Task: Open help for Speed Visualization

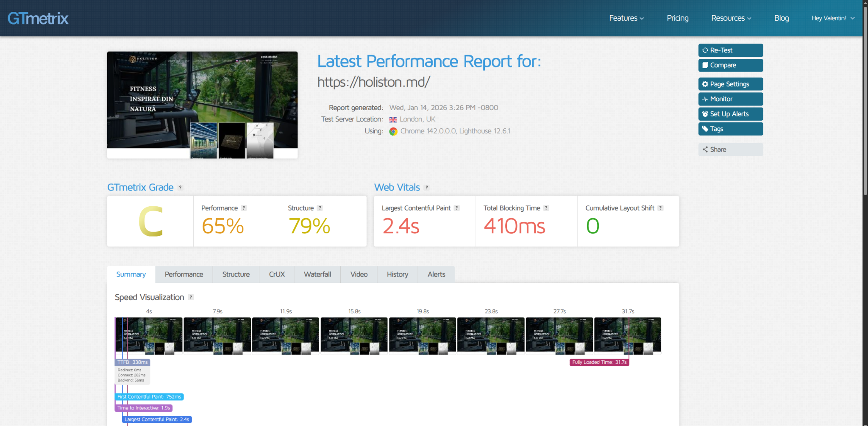Action: [x=191, y=297]
